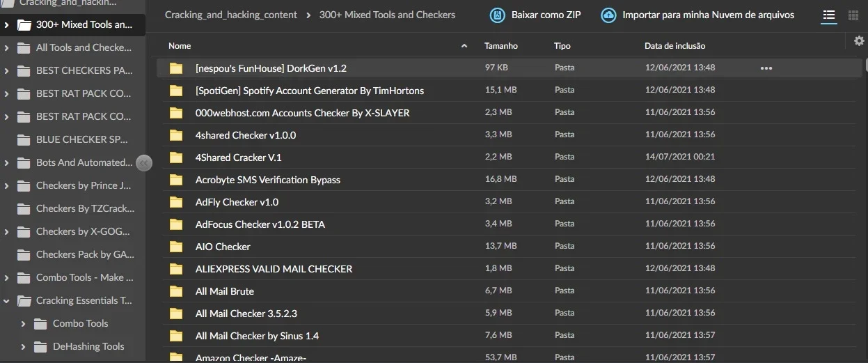Go to Cracking_and_hacking_content breadcrumb
This screenshot has width=868, height=363.
pos(231,15)
